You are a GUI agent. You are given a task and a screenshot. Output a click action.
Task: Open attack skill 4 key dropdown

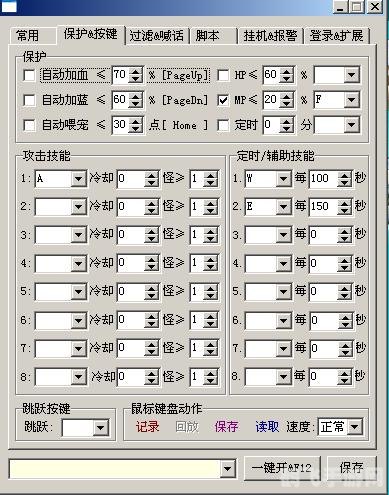[79, 263]
